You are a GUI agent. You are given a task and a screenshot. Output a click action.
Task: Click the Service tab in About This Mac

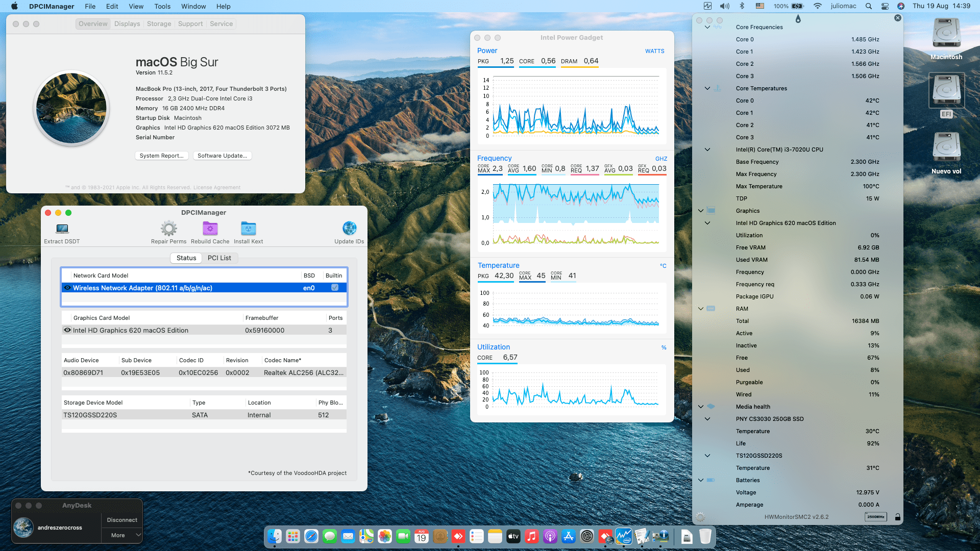click(x=221, y=24)
